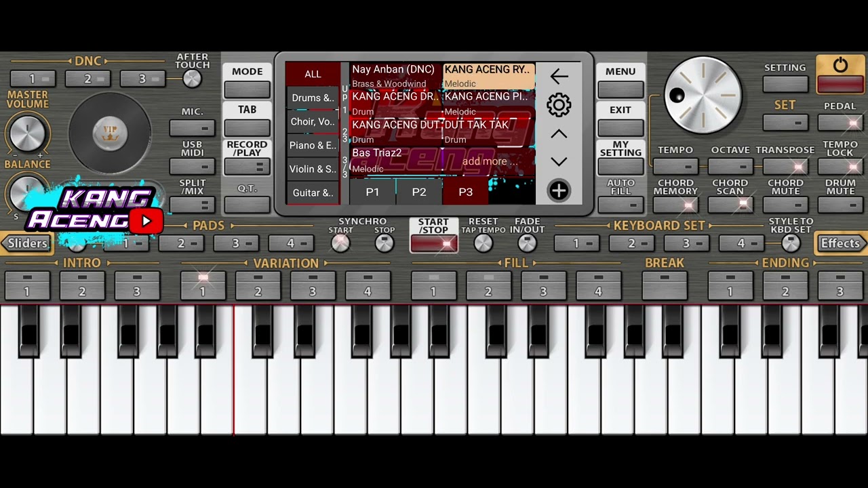
Task: Enable DNC button 1
Action: pyautogui.click(x=33, y=79)
